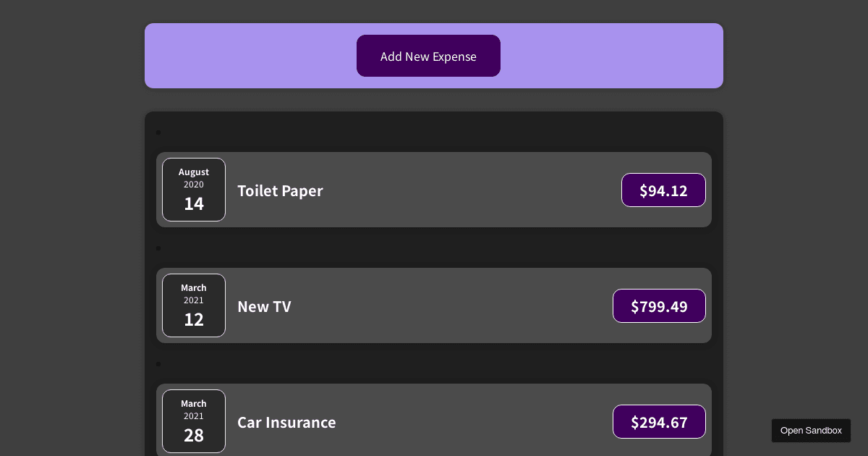Screen dimensions: 868x456
Task: Select the New TV expense title
Action: pyautogui.click(x=264, y=307)
